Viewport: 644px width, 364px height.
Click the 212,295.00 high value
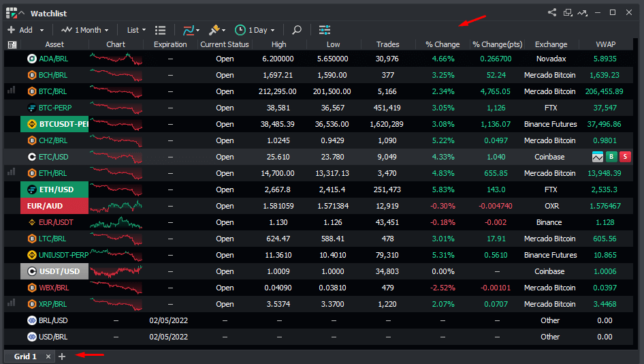[277, 91]
